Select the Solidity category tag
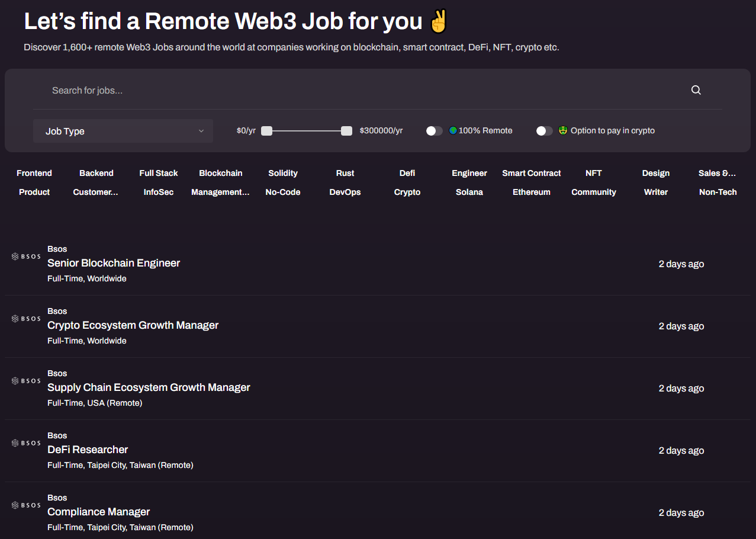 coord(283,173)
